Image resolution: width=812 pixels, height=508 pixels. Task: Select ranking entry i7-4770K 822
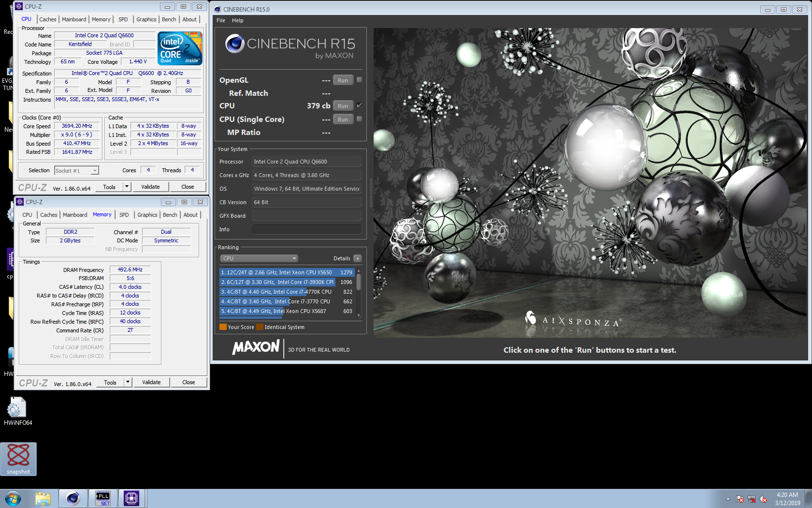pyautogui.click(x=287, y=292)
